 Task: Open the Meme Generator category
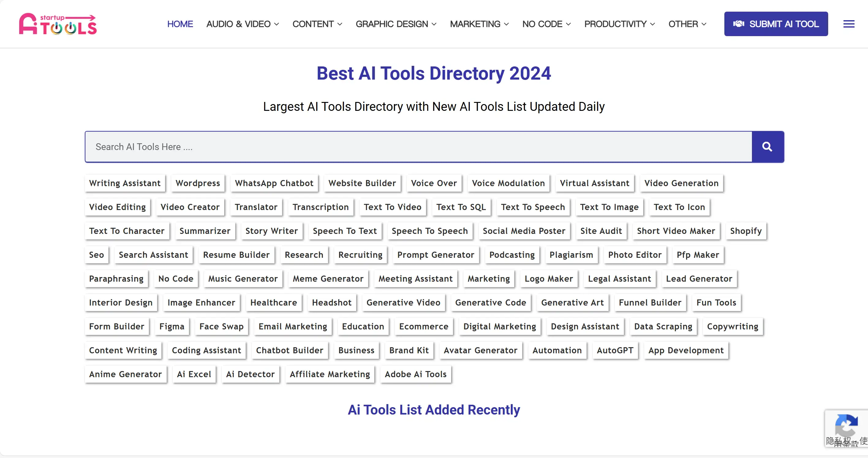point(328,279)
